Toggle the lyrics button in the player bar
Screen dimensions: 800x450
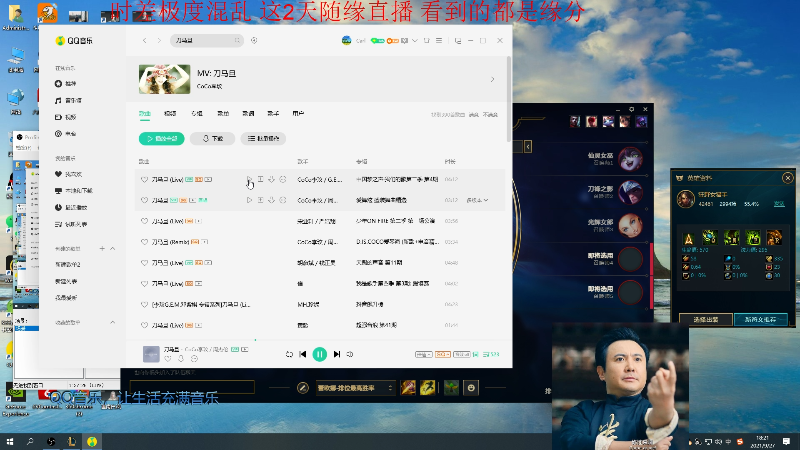click(476, 354)
